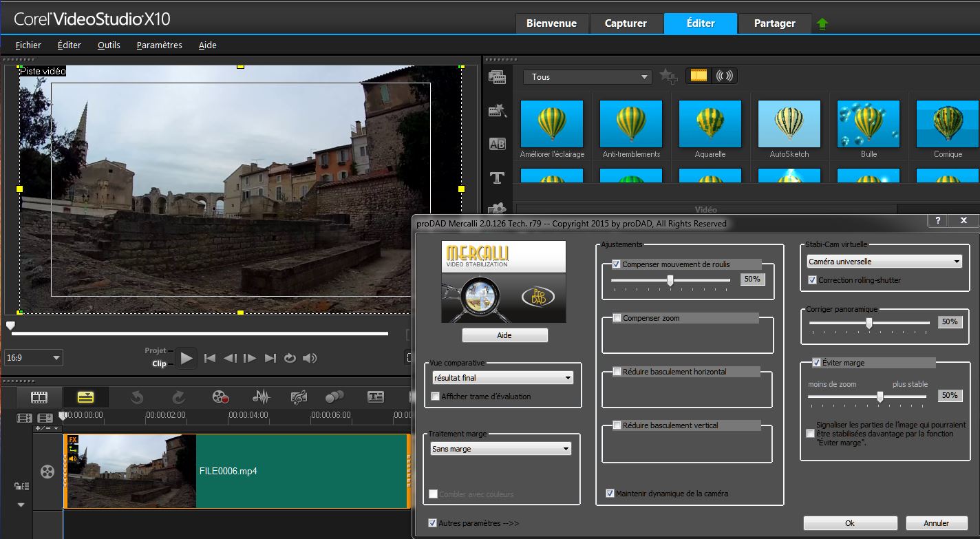Switch to the Bienvenue tab
This screenshot has width=980, height=539.
tap(551, 23)
